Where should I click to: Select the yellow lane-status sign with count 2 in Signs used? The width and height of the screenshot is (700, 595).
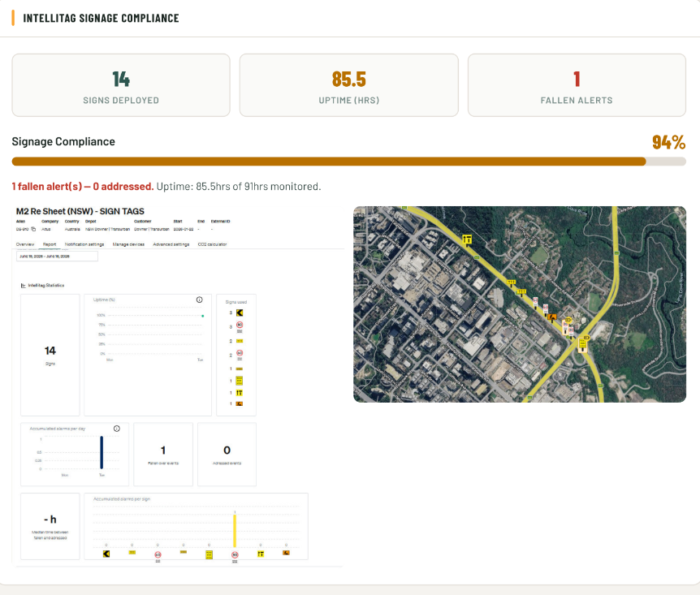tap(240, 341)
